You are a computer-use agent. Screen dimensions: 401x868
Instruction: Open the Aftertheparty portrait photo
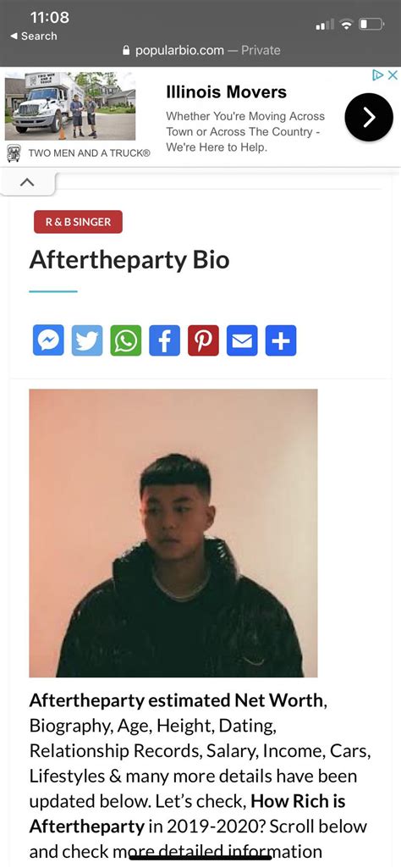pyautogui.click(x=173, y=534)
